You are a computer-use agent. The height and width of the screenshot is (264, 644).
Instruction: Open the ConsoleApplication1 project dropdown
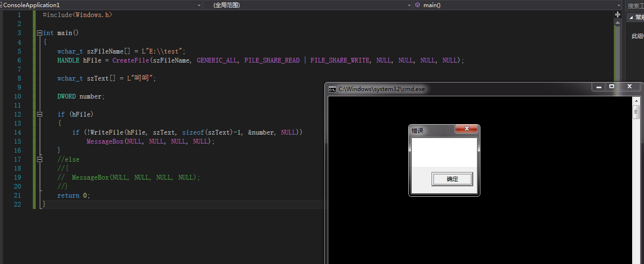101,5
